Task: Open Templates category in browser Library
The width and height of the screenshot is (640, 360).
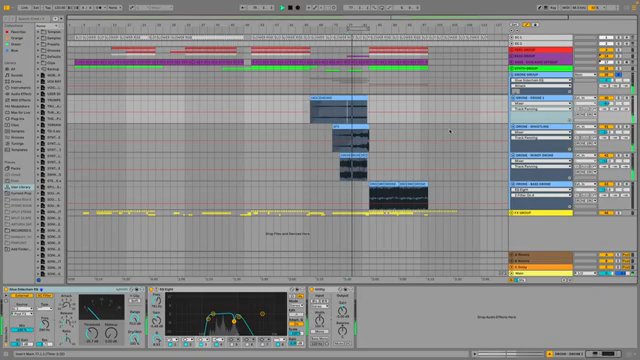Action: point(19,150)
